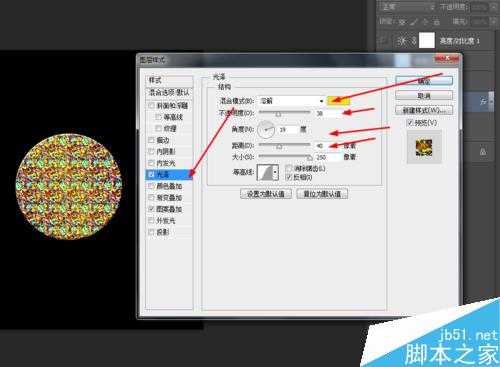
Task: Enable the 描边 style checkbox
Action: [x=151, y=140]
